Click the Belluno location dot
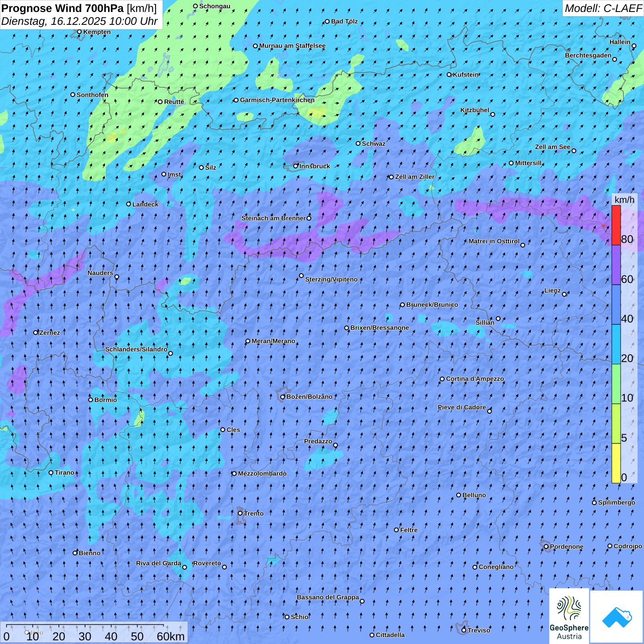 pyautogui.click(x=459, y=495)
